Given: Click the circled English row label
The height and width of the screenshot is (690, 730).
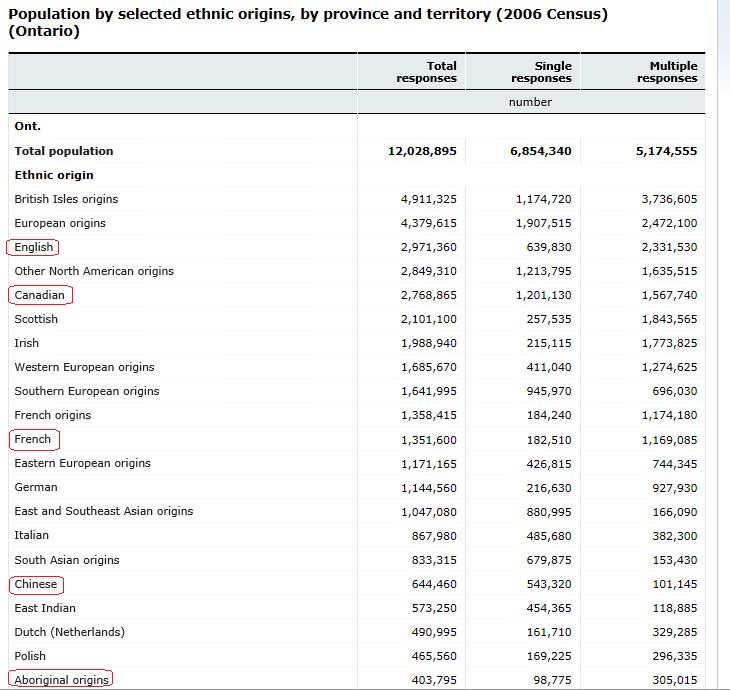Looking at the screenshot, I should click(34, 247).
